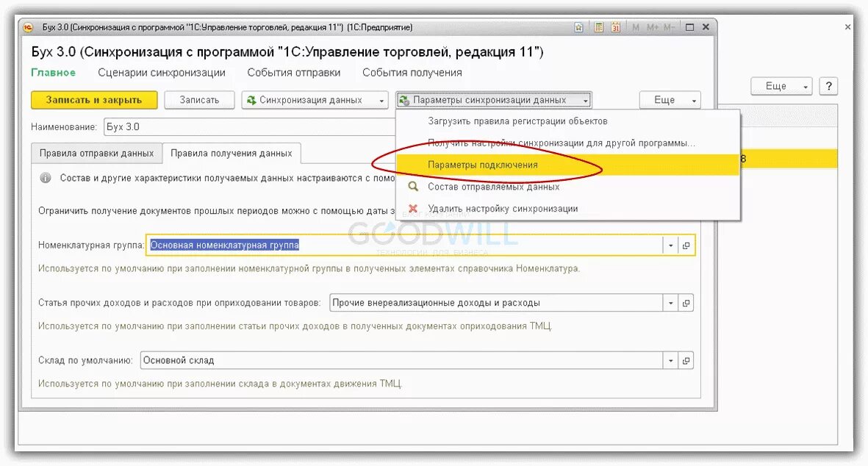Open Сценарии синхронизации section
This screenshot has width=868, height=466.
[x=162, y=73]
